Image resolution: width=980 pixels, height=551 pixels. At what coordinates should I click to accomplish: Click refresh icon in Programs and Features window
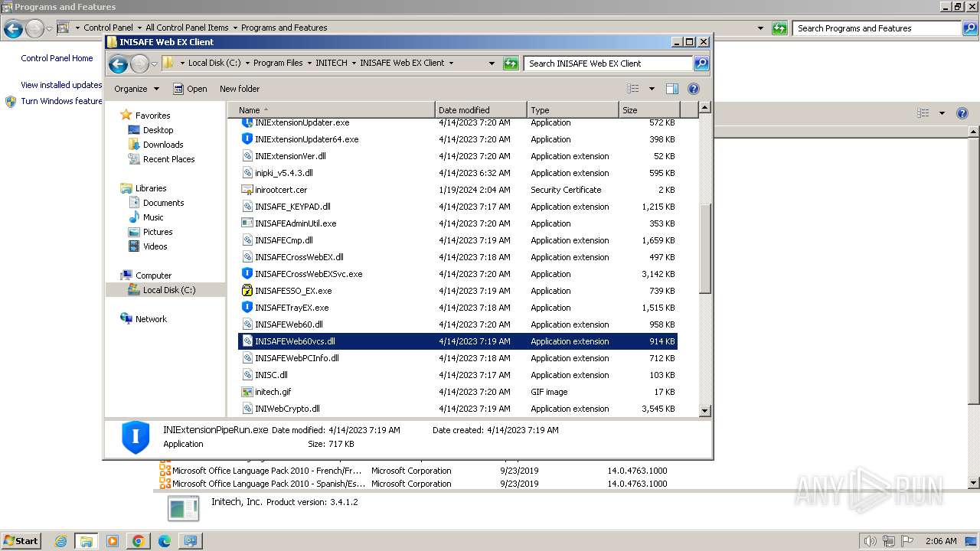click(x=779, y=28)
